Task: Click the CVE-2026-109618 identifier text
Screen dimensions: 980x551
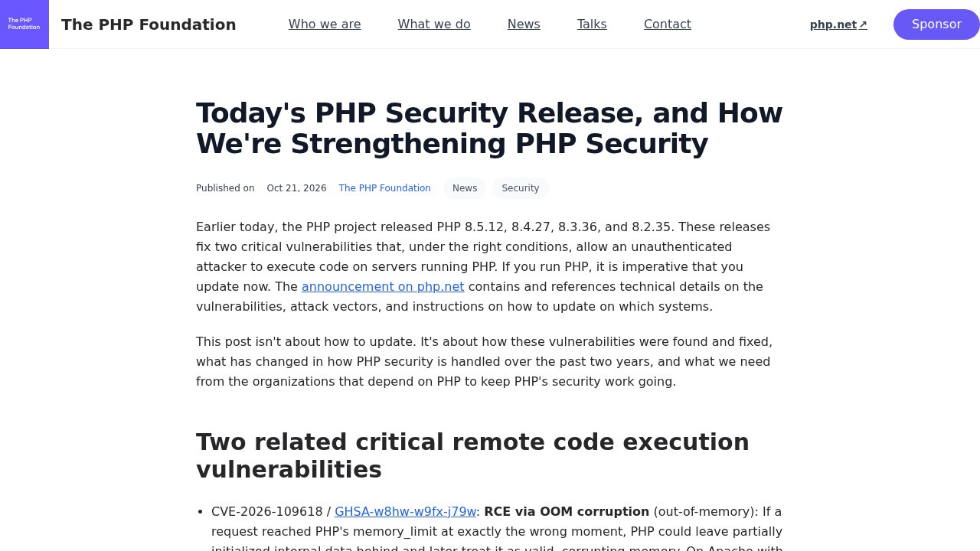Action: (267, 512)
